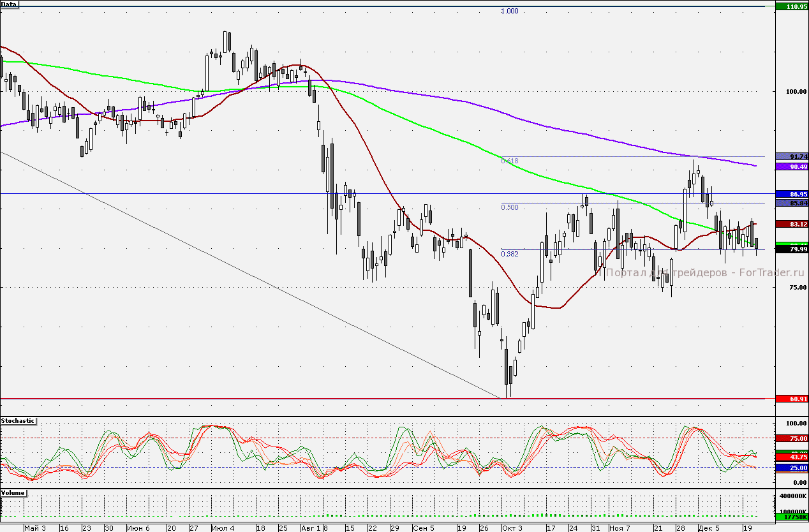
Task: Select the red 60.91 support level tag
Action: coord(791,399)
